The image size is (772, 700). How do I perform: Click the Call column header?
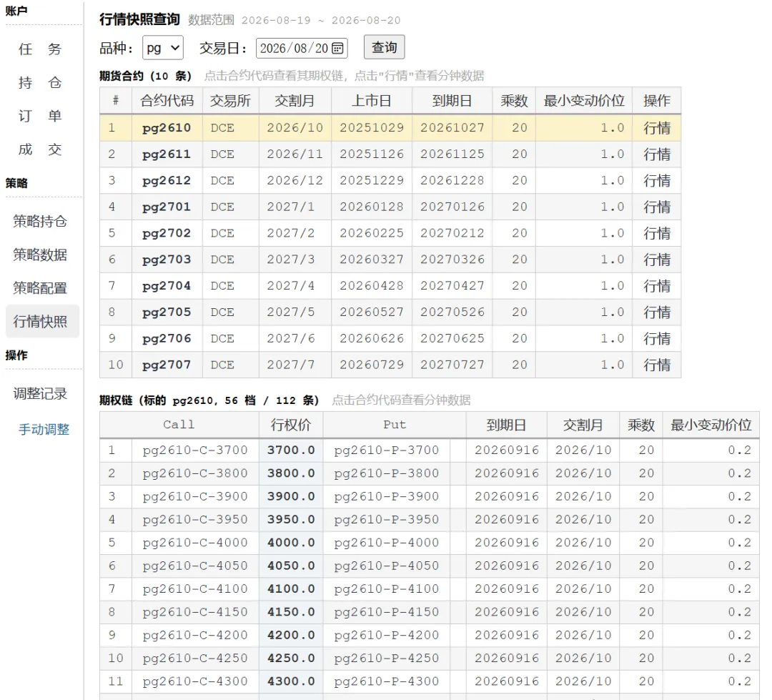179,425
